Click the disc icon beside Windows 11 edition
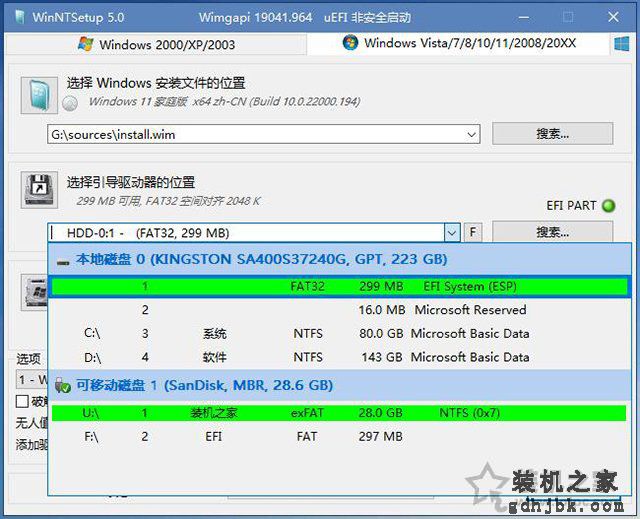 pos(70,103)
